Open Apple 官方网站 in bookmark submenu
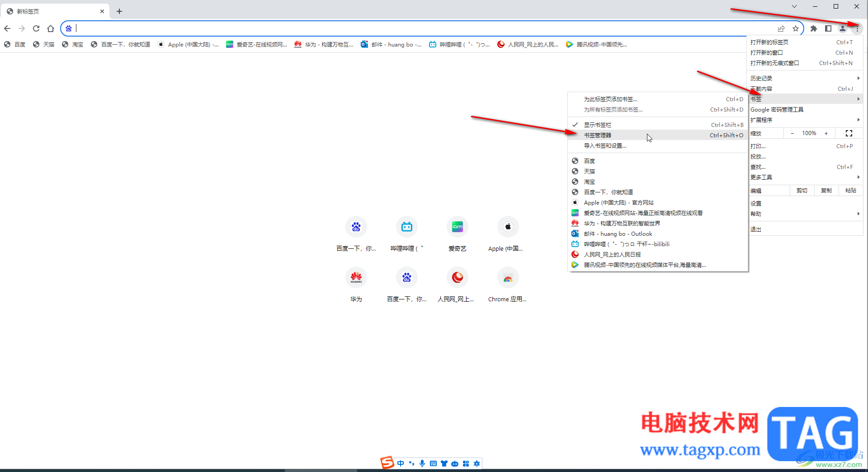Screen dimensions: 868x472 pyautogui.click(x=658, y=202)
